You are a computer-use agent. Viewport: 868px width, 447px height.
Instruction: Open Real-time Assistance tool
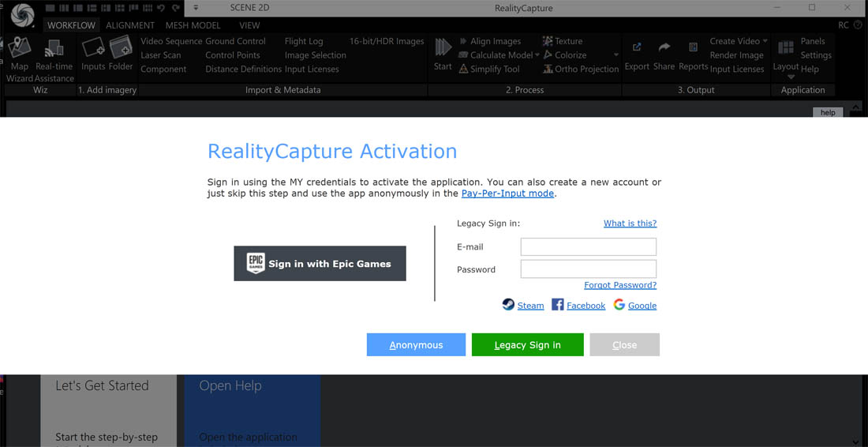click(54, 59)
